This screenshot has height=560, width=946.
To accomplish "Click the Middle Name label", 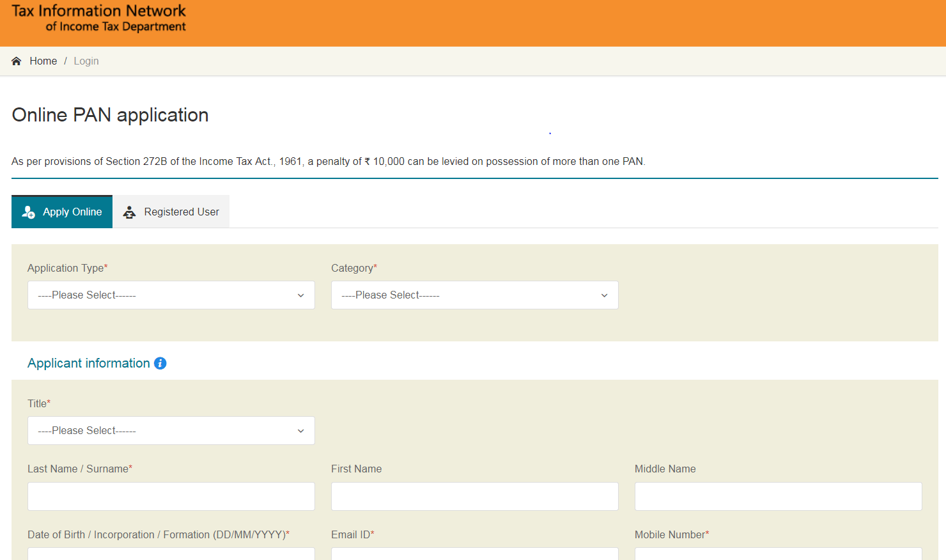I will [665, 469].
